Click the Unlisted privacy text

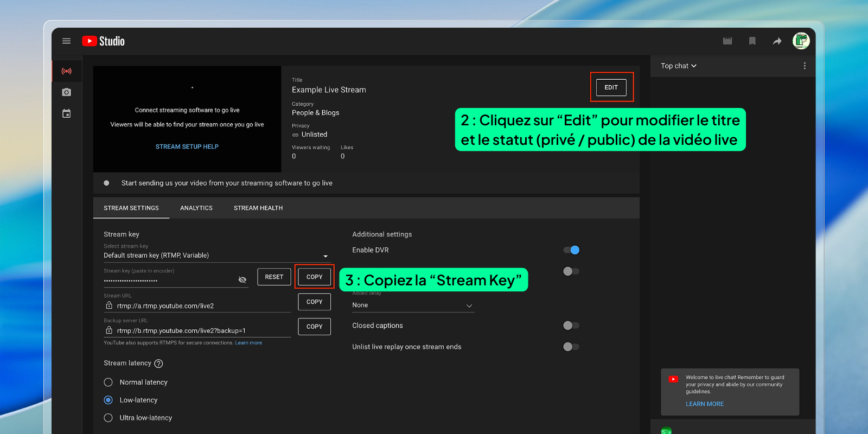(315, 135)
